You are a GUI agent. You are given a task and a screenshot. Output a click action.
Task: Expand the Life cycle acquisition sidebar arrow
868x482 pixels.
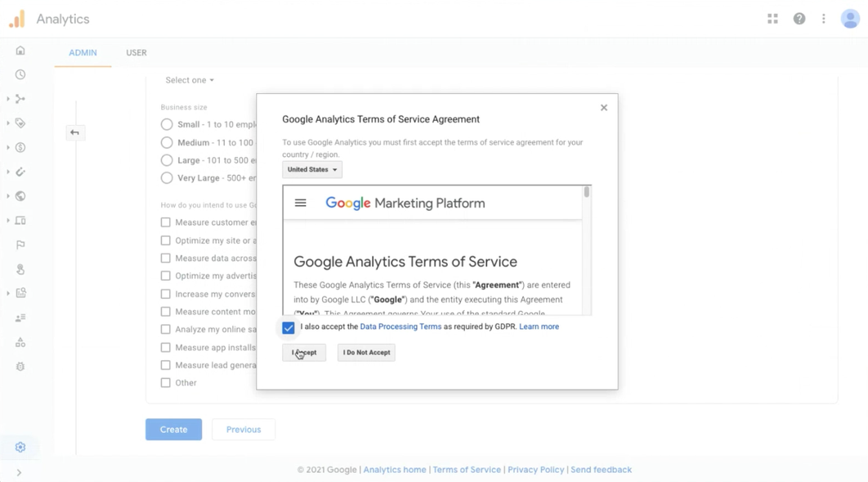[7, 99]
